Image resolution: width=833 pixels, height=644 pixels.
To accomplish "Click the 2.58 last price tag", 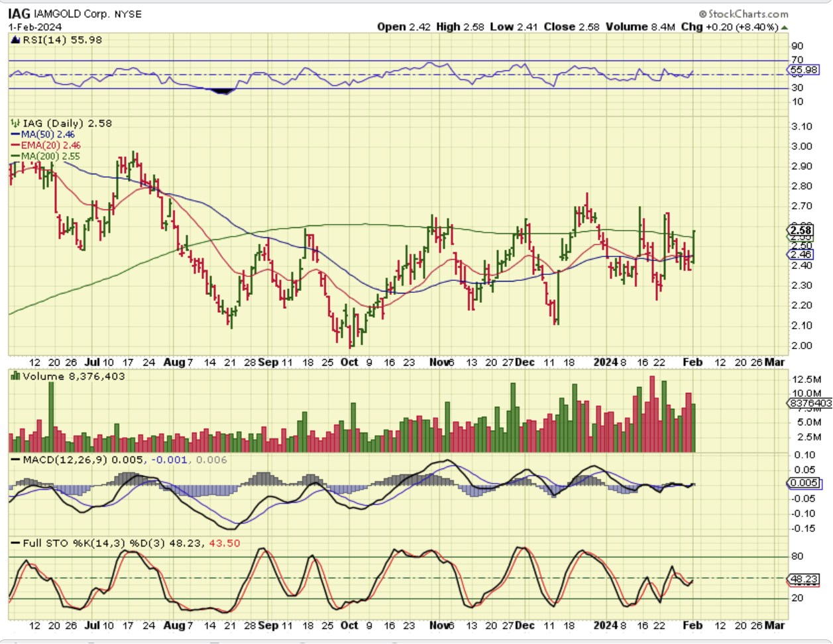I will tap(801, 230).
